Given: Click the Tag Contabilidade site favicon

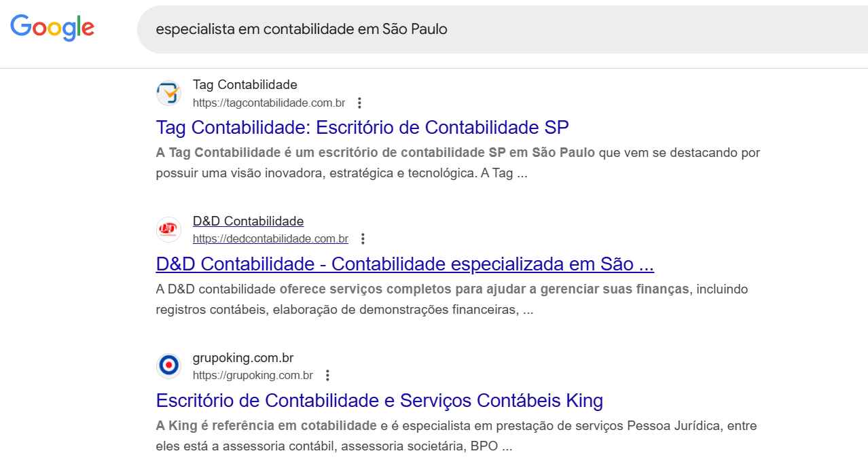Looking at the screenshot, I should coord(168,93).
